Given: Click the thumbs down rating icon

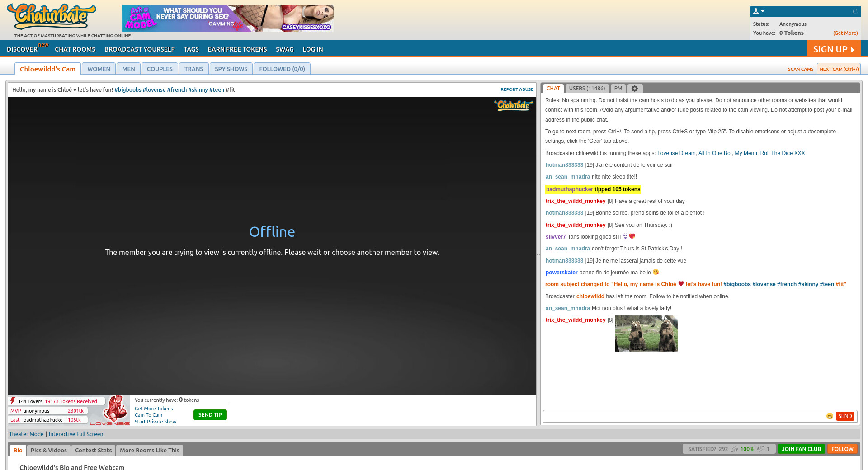Looking at the screenshot, I should 761,449.
